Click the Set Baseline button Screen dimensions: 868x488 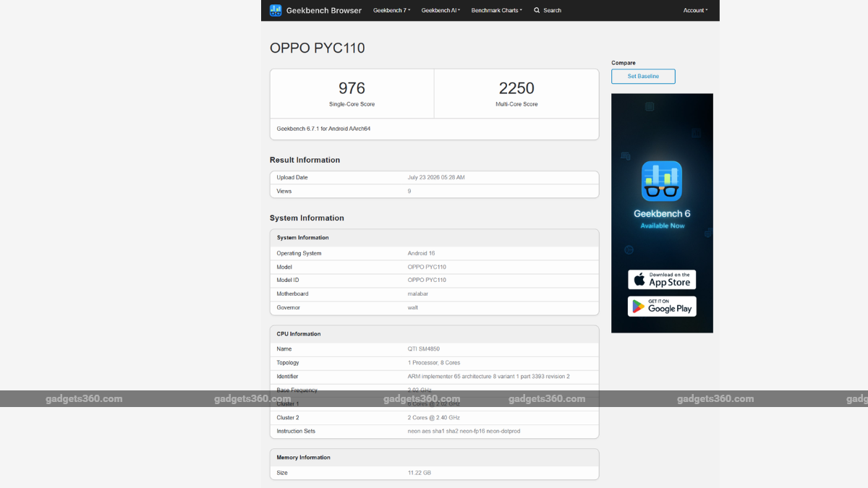643,76
